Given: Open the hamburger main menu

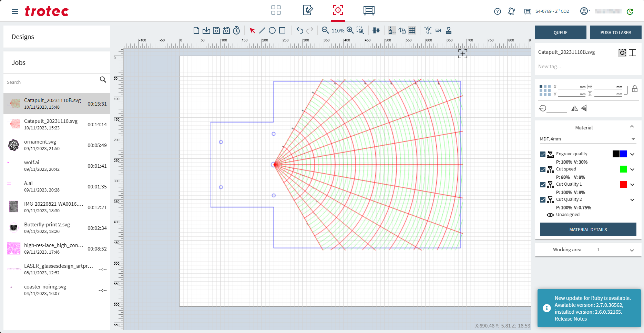Looking at the screenshot, I should [15, 11].
